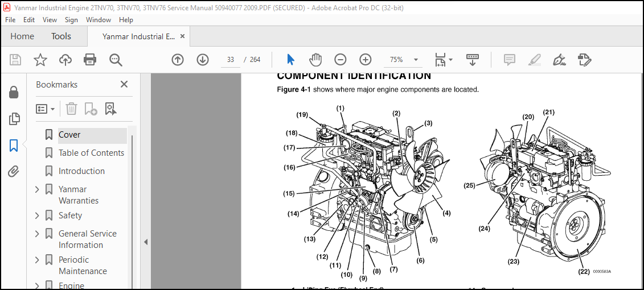Expand the Engine bookmark

click(x=37, y=285)
